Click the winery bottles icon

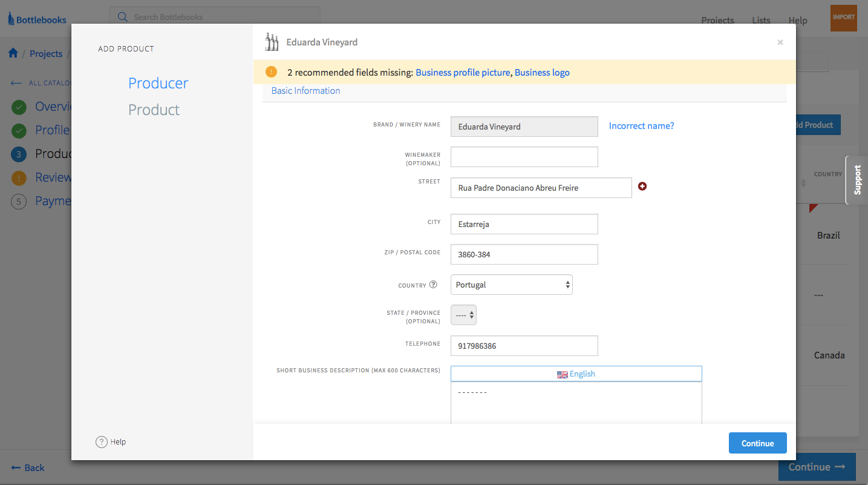[272, 42]
